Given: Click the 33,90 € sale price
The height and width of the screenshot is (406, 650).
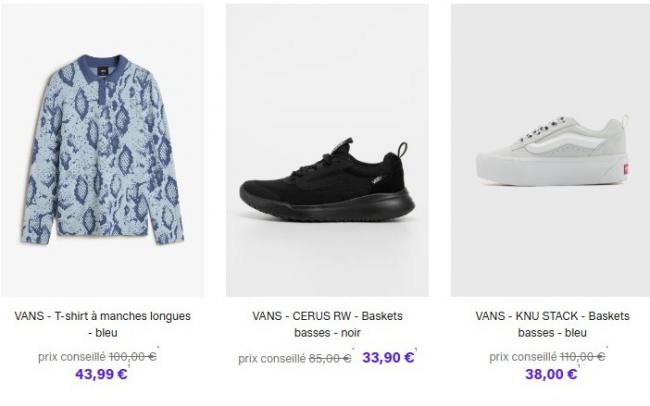Looking at the screenshot, I should click(x=388, y=357).
